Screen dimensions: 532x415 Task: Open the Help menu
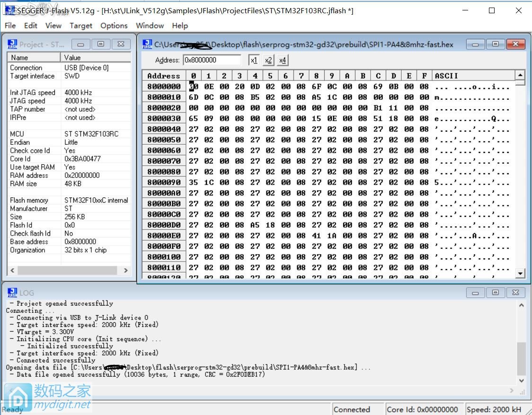coord(180,26)
